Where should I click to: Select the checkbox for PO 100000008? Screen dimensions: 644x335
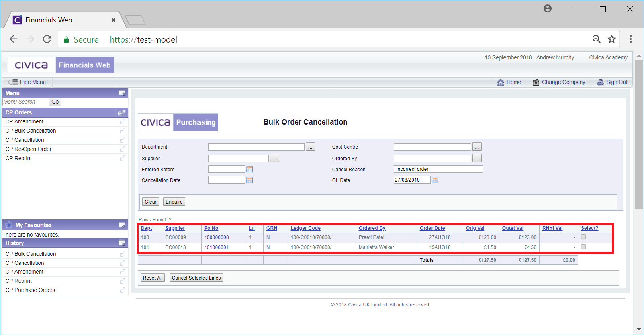(583, 237)
